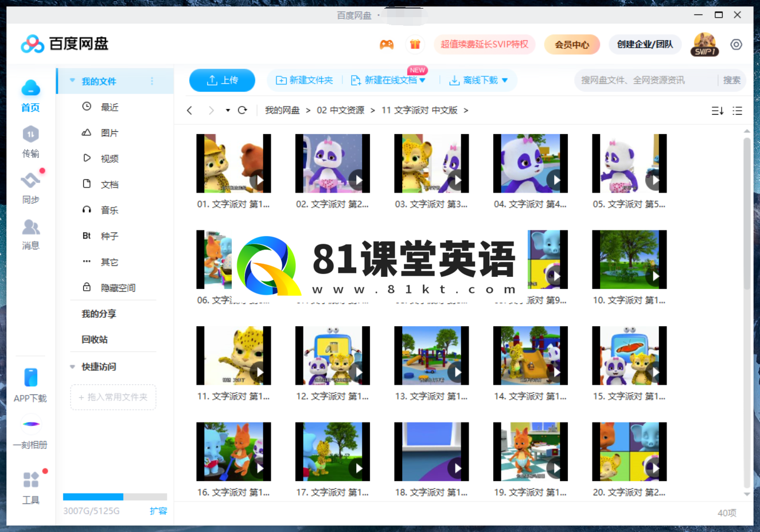Go to 02 中文资源 breadcrumb

point(341,110)
